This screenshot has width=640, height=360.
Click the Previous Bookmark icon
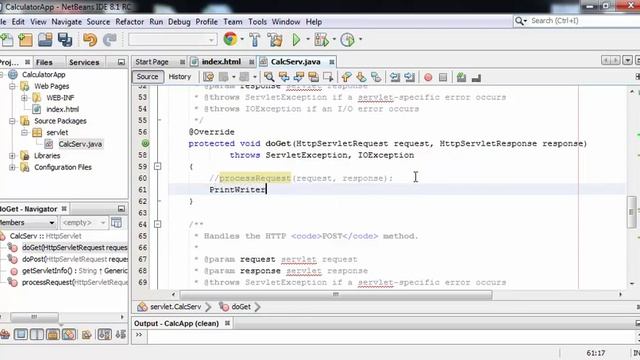346,77
